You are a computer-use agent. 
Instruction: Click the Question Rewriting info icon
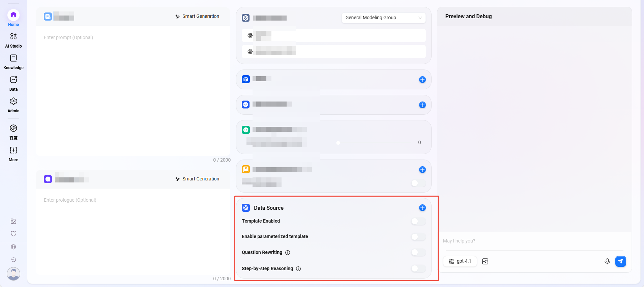(x=288, y=253)
